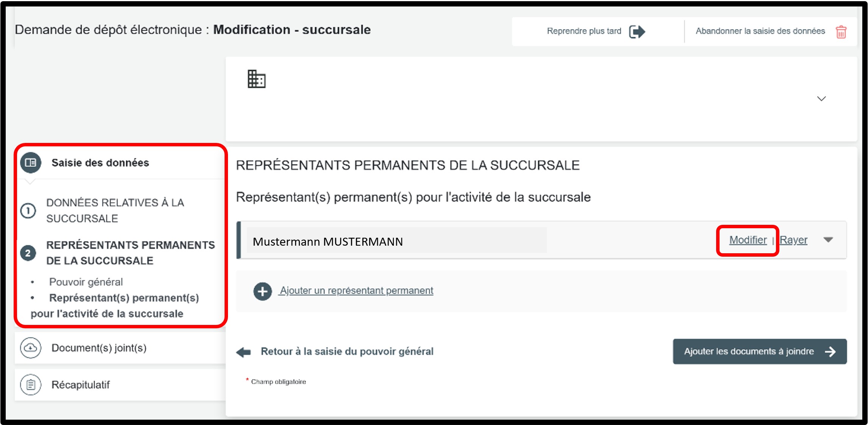The image size is (868, 425).
Task: Open the Pouvoir général sub-section
Action: click(x=86, y=282)
